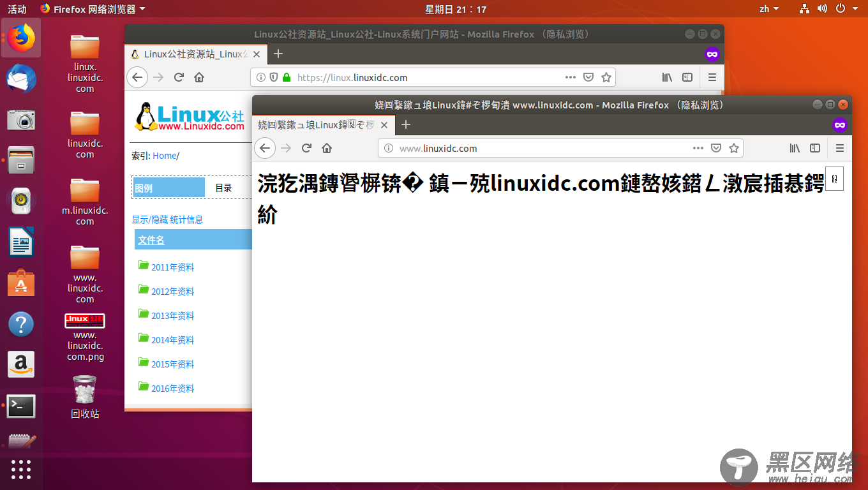Screen dimensions: 868x490
Task: Open Library icon in rear Firefox window
Action: coord(667,77)
